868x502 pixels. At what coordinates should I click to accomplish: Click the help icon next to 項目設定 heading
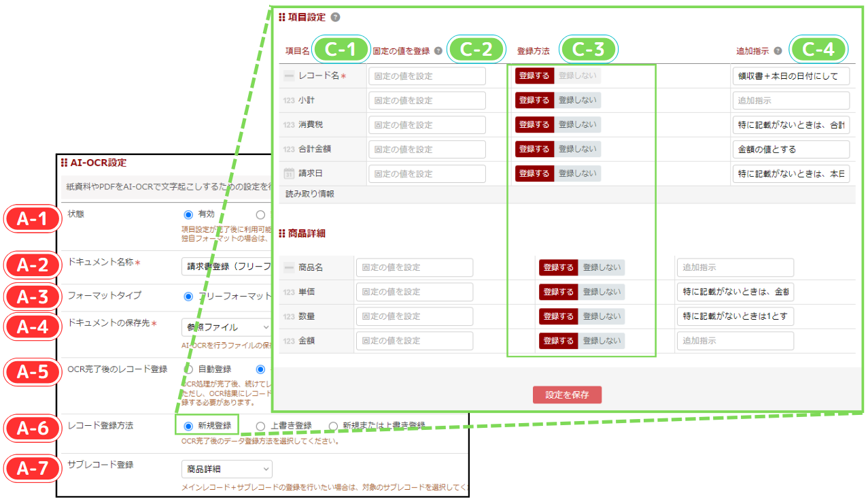tap(335, 17)
